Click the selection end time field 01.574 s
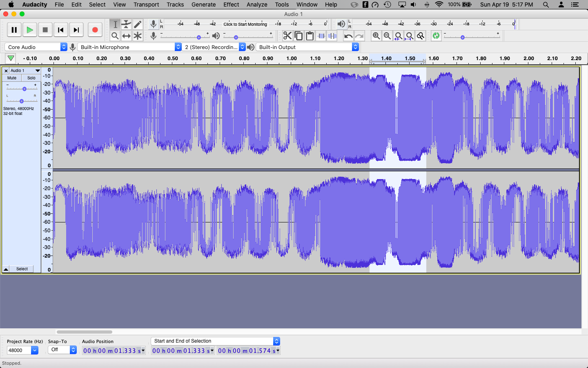The height and width of the screenshot is (368, 588). point(249,351)
